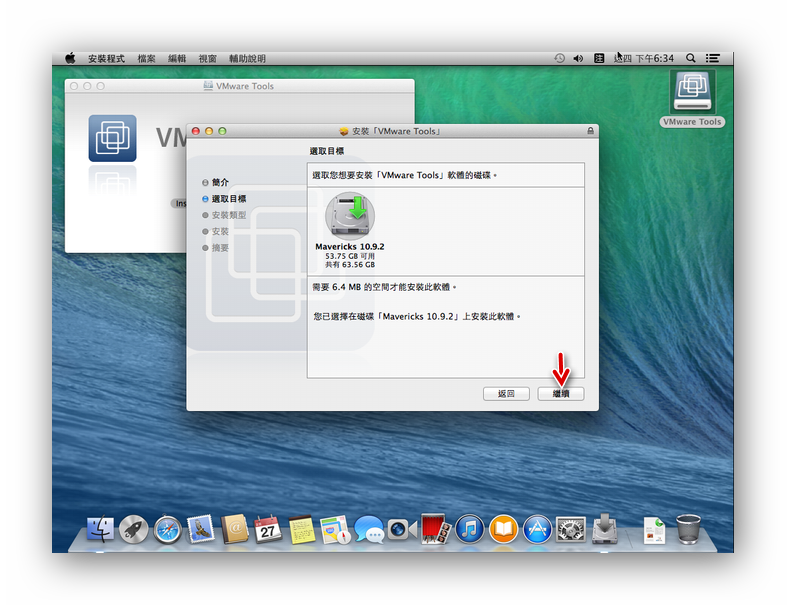Open Launchpad from the Dock
This screenshot has width=800, height=605.
coord(134,530)
